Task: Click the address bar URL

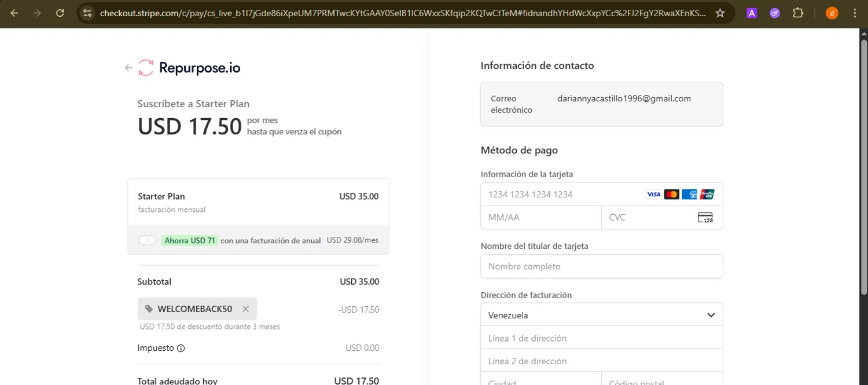Action: click(402, 13)
